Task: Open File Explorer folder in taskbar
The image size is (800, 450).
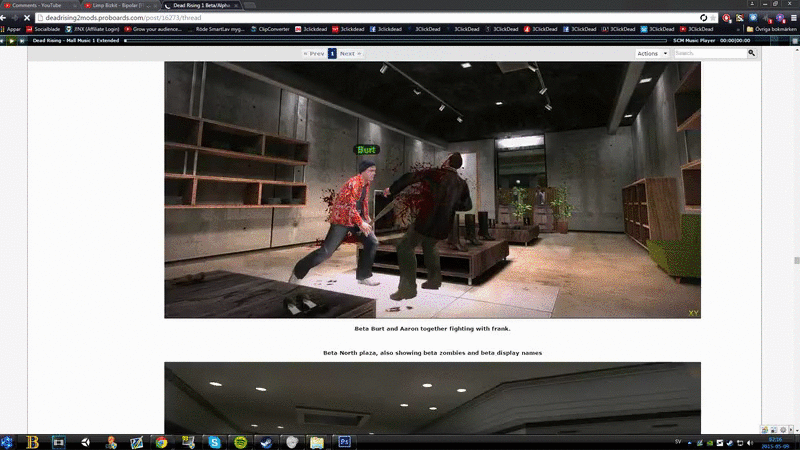Action: 317,442
